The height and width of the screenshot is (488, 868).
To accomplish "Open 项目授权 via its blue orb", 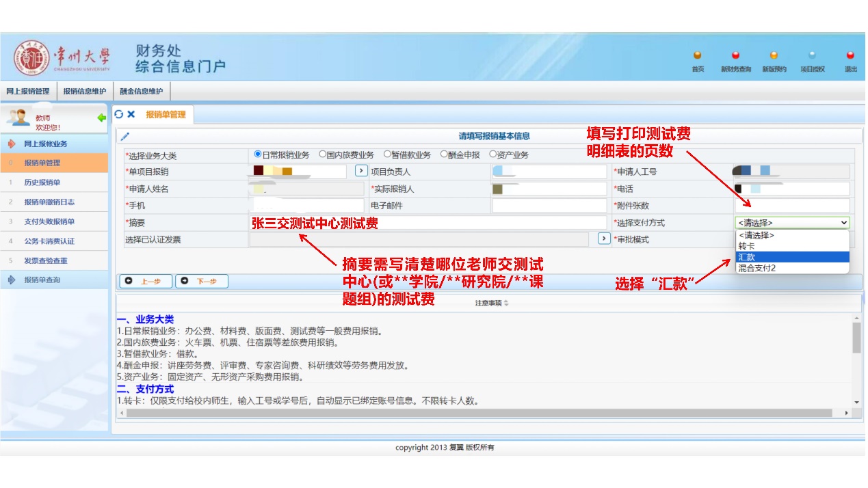I will coord(812,55).
